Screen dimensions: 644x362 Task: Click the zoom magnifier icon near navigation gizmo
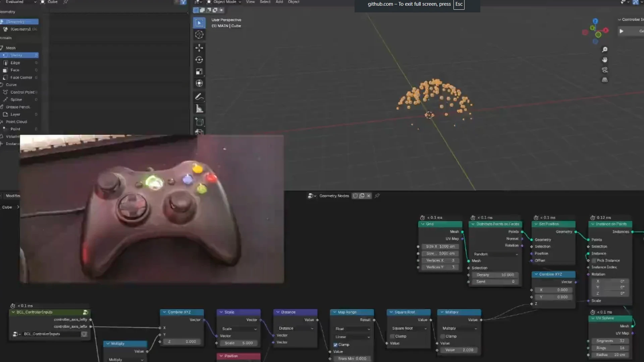pyautogui.click(x=605, y=49)
